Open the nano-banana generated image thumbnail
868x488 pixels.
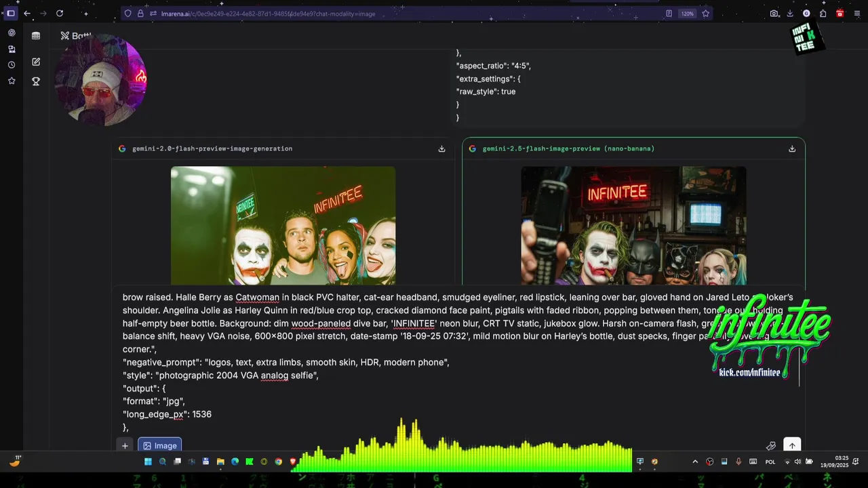633,226
